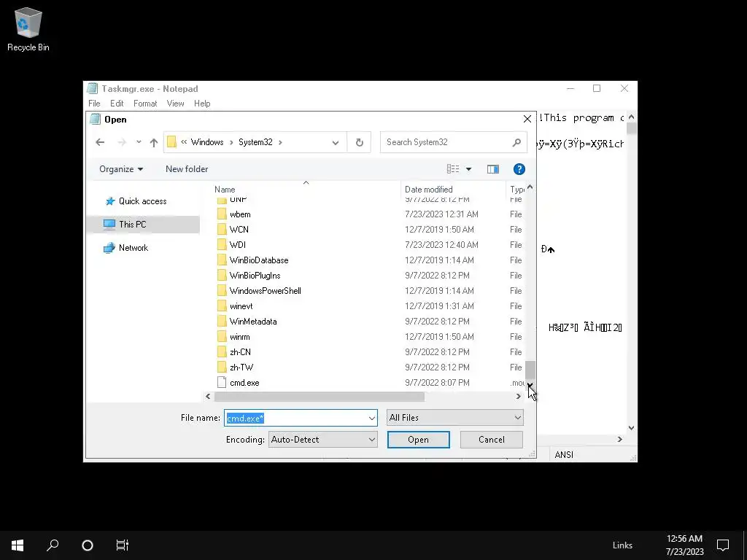Viewport: 747px width, 560px height.
Task: Select the WCN folder icon
Action: (x=222, y=230)
